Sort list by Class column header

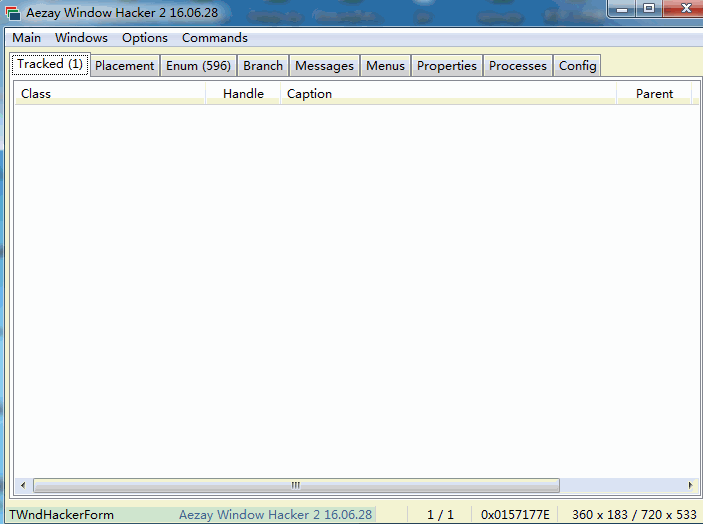pyautogui.click(x=110, y=93)
